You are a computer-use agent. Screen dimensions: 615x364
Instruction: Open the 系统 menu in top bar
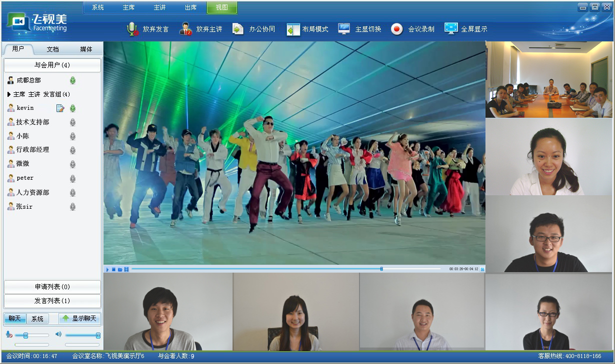coord(98,7)
